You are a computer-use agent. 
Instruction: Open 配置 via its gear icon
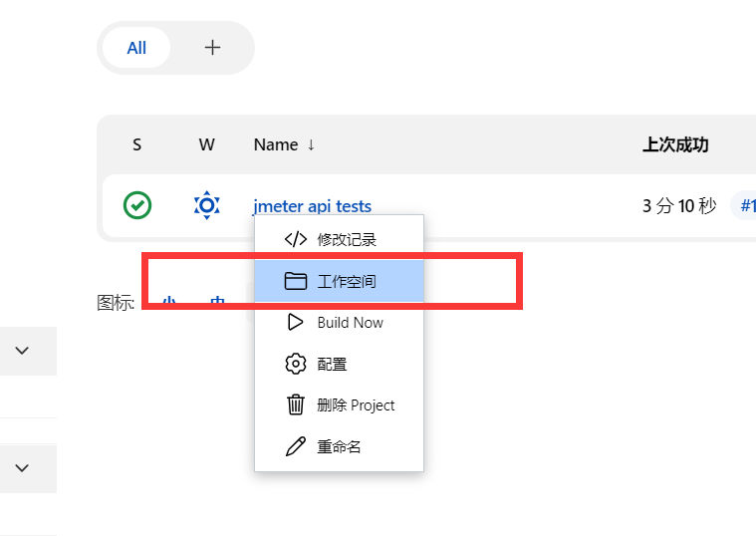point(295,364)
